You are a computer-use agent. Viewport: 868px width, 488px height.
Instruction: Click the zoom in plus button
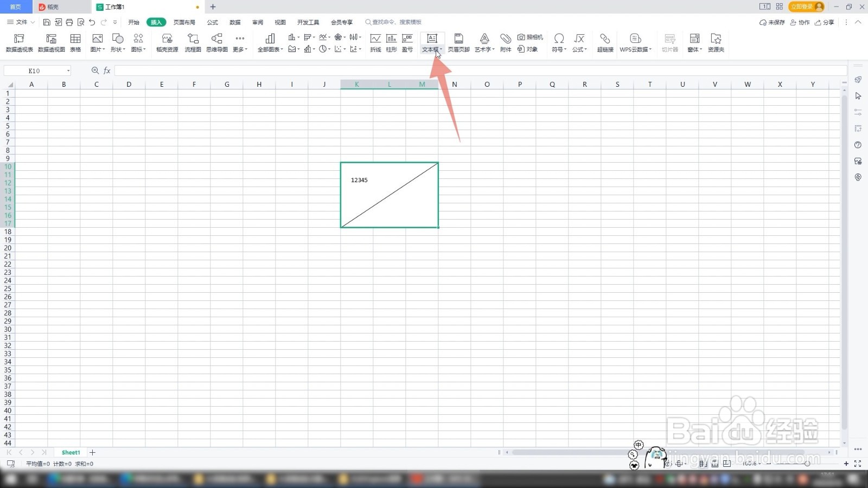pos(846,464)
